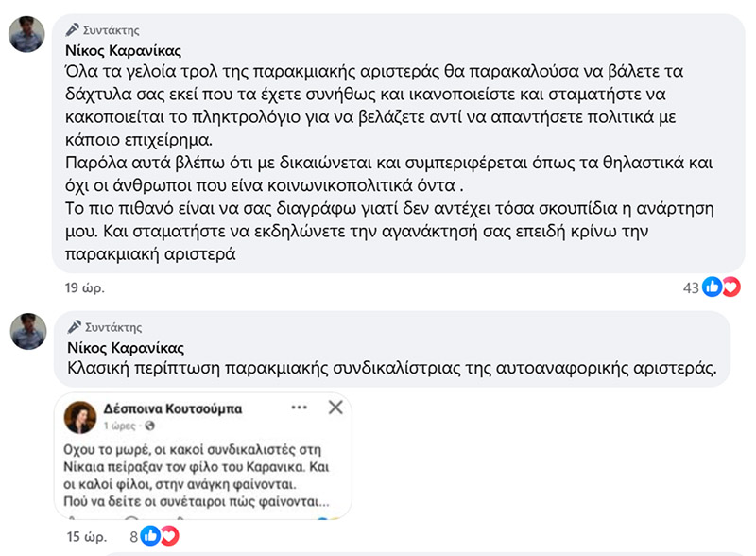Click the red heart reaction beside 43

coord(730,287)
